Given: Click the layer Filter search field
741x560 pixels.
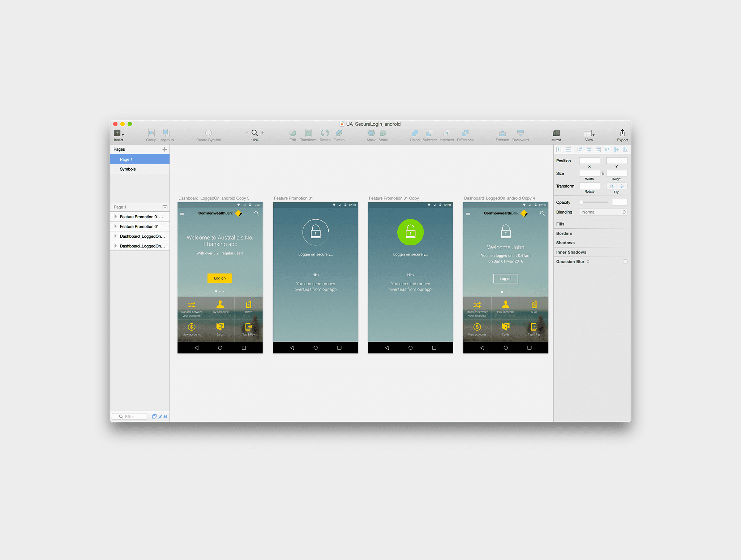Looking at the screenshot, I should (x=130, y=417).
